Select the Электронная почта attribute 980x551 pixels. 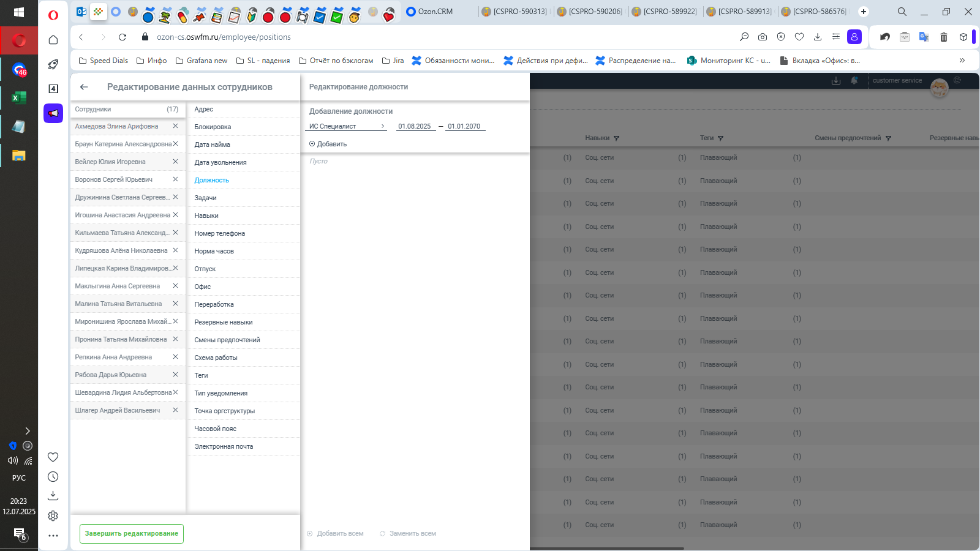243,446
